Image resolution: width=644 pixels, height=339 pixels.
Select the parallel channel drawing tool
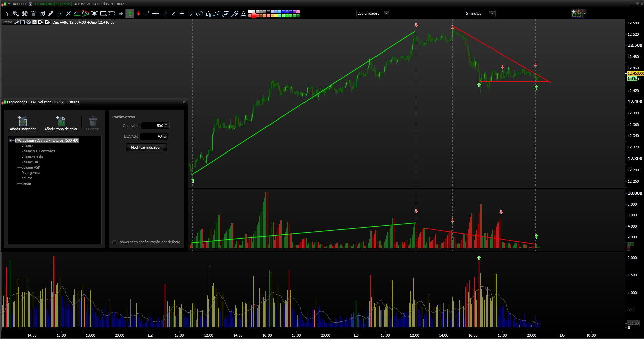coord(217,13)
